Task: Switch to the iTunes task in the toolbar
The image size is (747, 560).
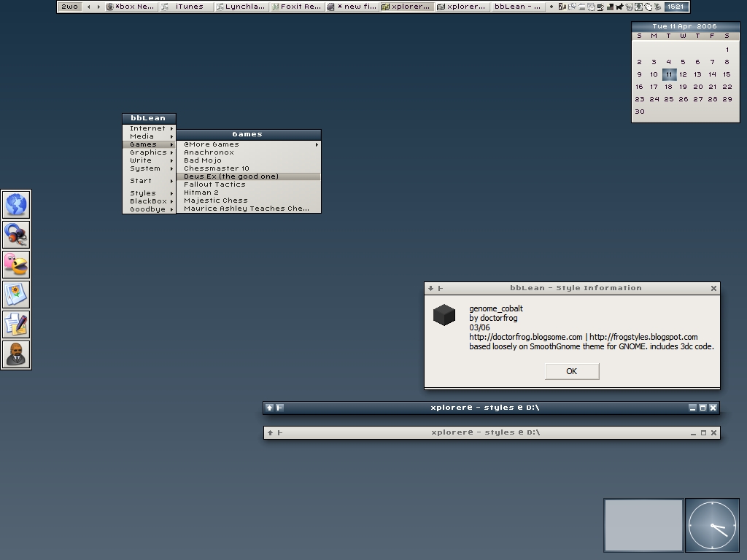Action: coord(186,7)
